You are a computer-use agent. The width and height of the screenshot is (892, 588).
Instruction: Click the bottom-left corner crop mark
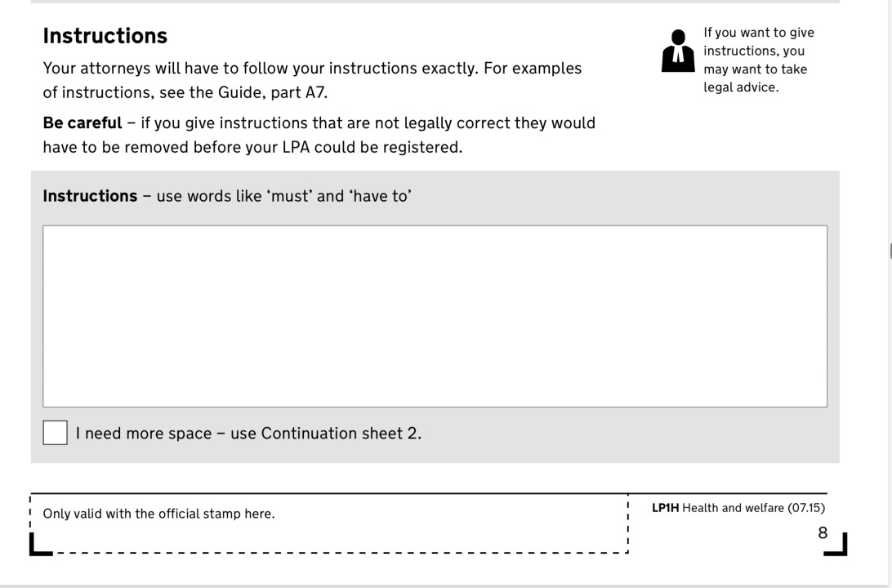click(x=34, y=548)
